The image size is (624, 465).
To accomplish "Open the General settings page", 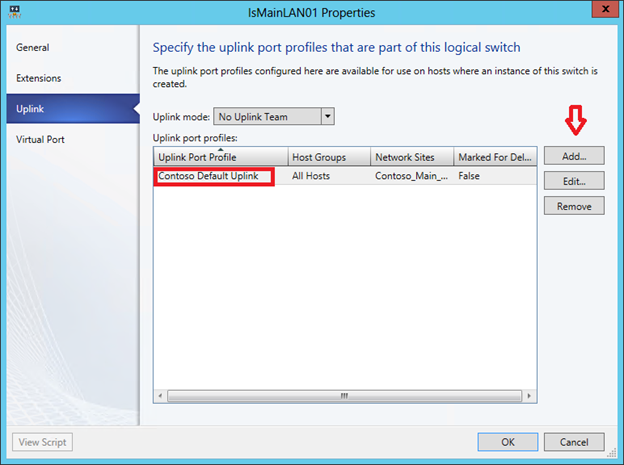I will point(73,47).
